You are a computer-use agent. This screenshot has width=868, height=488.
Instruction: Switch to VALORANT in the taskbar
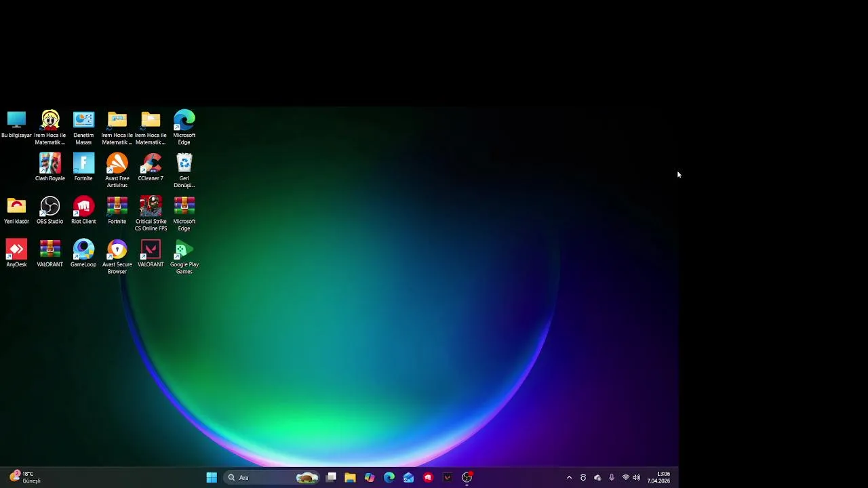pos(448,478)
